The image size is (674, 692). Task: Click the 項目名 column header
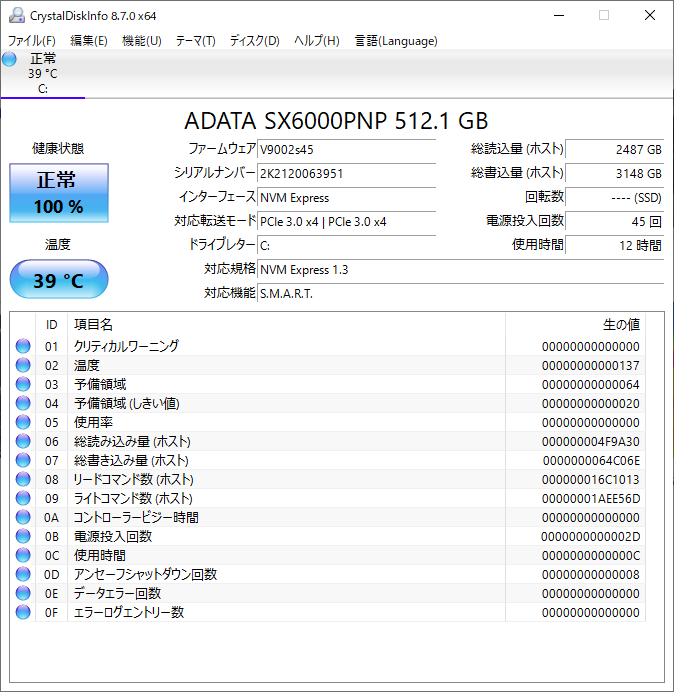click(x=286, y=325)
